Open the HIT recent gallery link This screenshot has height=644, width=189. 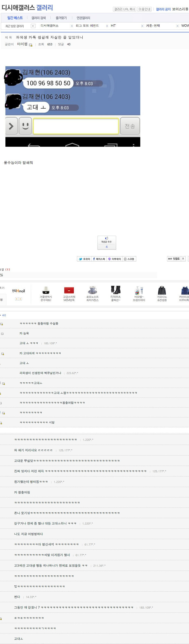(113, 26)
